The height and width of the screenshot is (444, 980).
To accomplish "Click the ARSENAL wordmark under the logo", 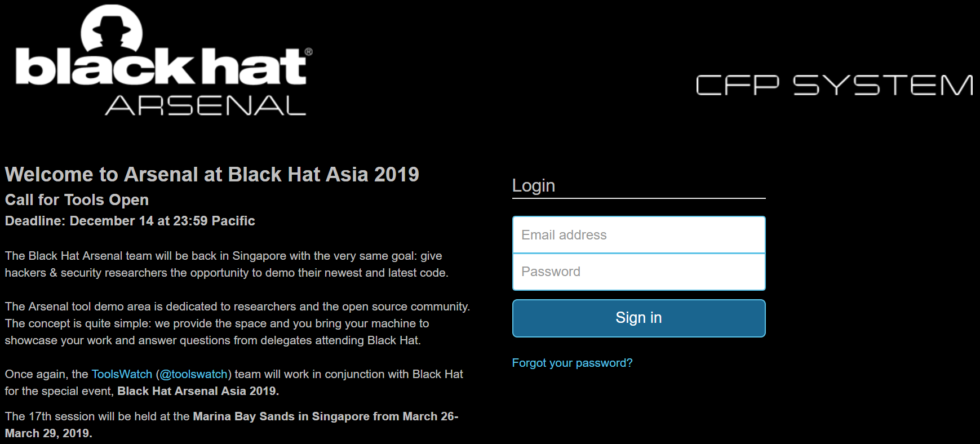I will (206, 105).
